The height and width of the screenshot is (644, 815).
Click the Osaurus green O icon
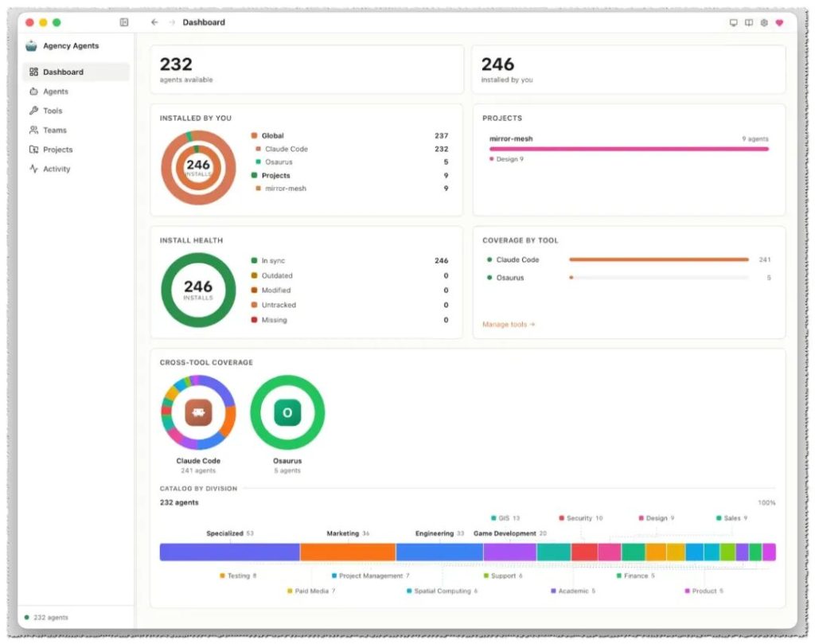click(287, 412)
